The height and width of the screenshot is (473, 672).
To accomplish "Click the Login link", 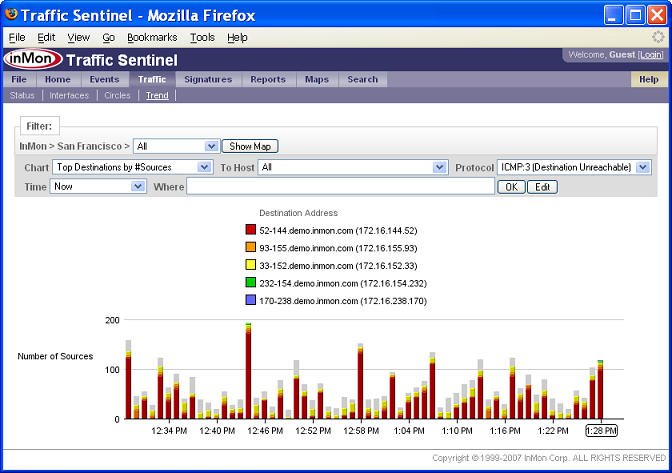I will coord(651,55).
